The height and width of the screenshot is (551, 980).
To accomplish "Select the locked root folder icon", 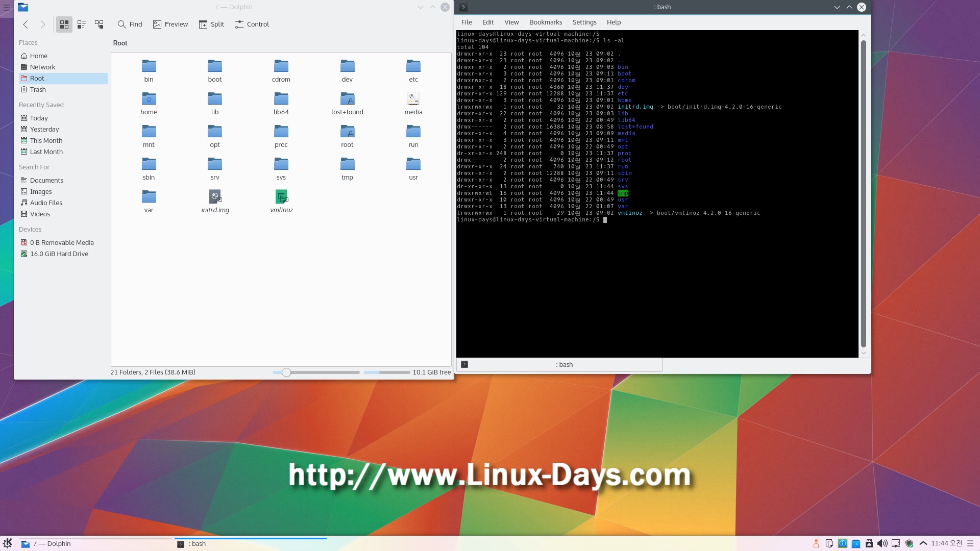I will [348, 132].
